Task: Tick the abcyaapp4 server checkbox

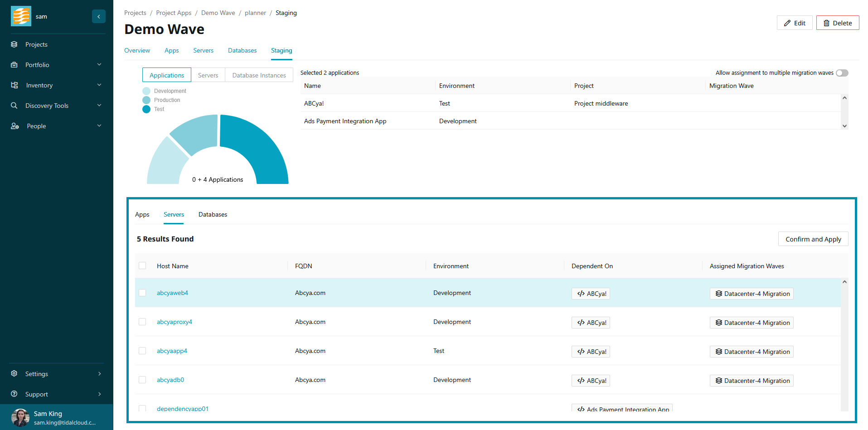Action: point(142,351)
